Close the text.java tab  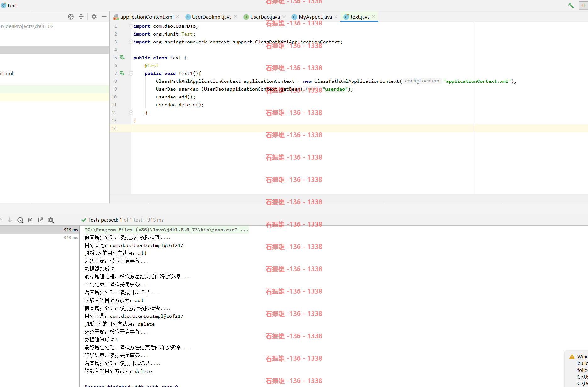[x=374, y=17]
